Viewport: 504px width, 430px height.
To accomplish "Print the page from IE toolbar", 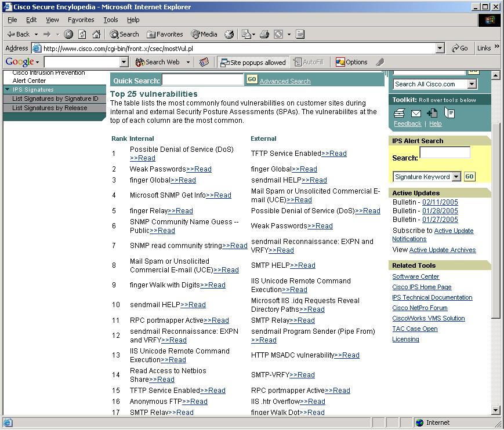I will [x=264, y=34].
